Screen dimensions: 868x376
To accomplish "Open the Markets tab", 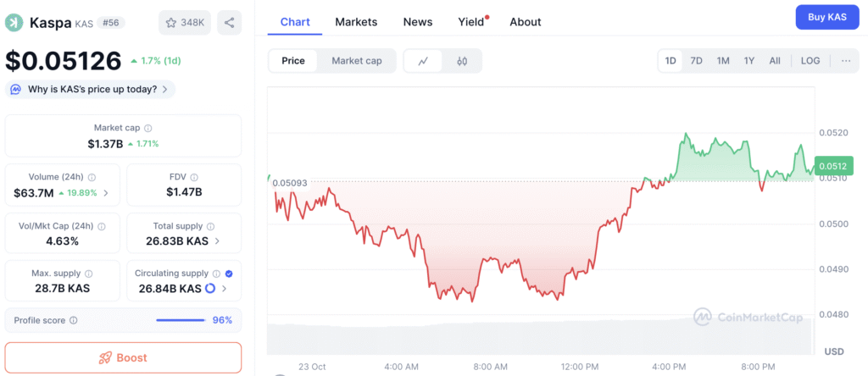I will click(356, 22).
